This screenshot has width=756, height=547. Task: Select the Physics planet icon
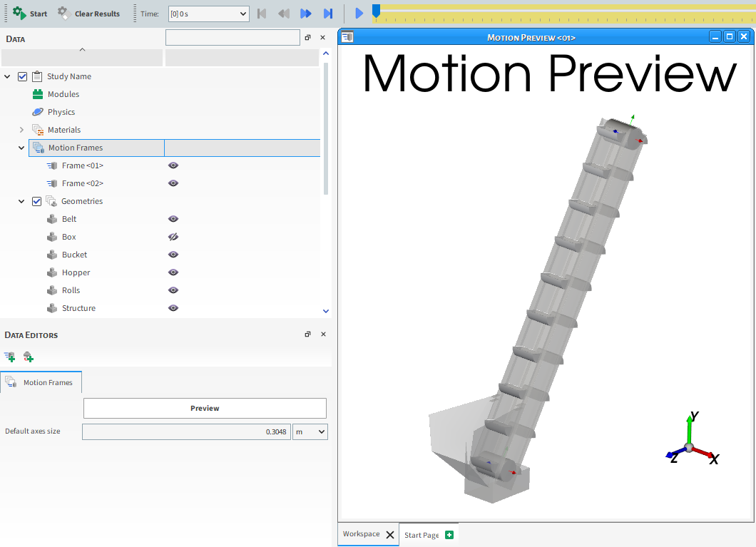(38, 112)
